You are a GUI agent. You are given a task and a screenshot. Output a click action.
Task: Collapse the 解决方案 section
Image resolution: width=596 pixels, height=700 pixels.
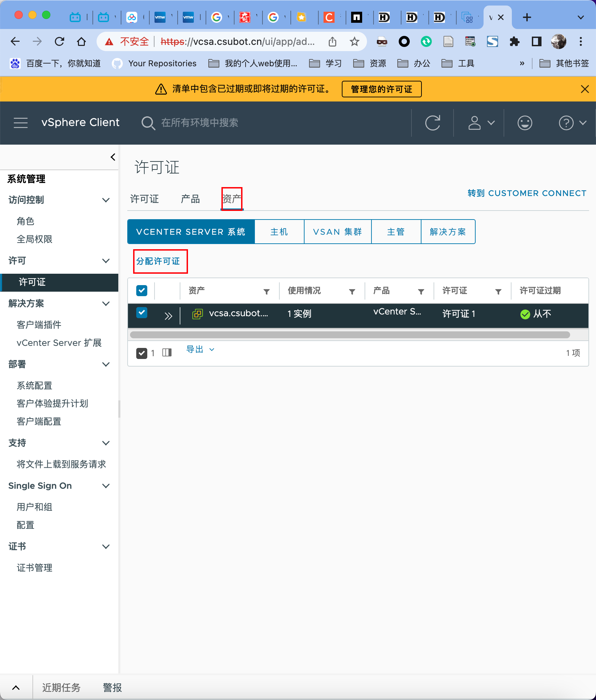(x=106, y=304)
